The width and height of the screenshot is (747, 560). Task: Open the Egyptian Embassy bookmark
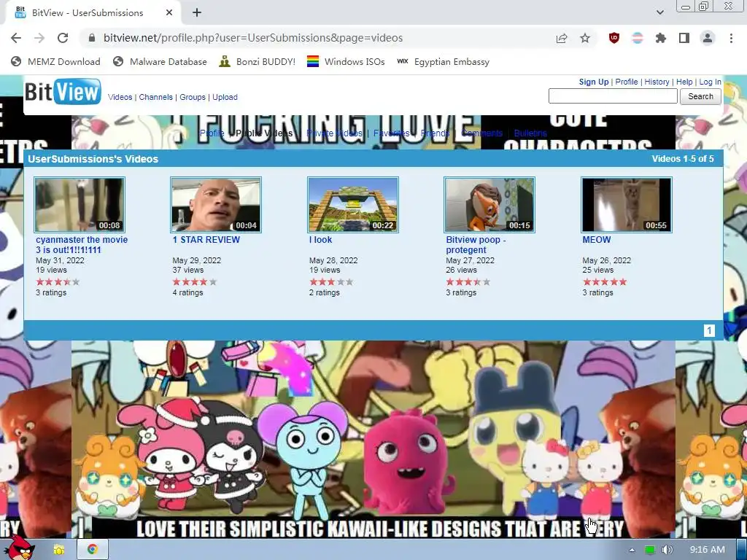pyautogui.click(x=443, y=61)
